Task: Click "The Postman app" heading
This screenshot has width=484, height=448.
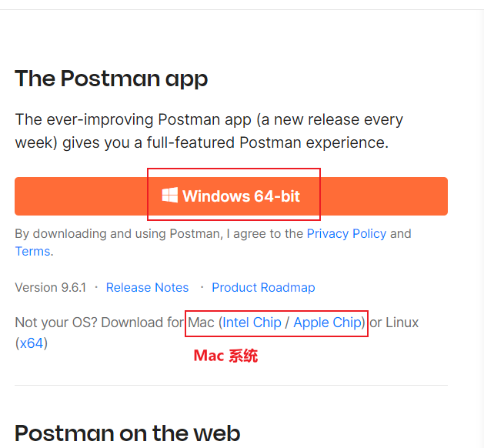Action: [x=111, y=79]
